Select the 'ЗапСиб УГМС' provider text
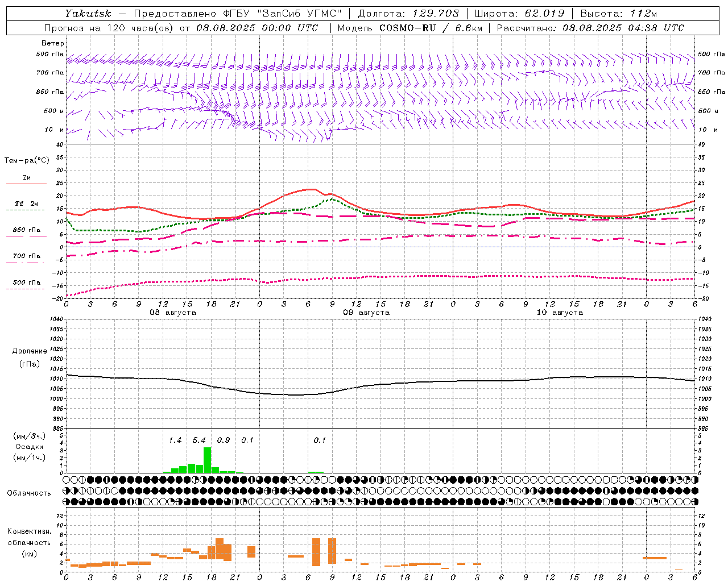The image size is (728, 582). pyautogui.click(x=301, y=14)
